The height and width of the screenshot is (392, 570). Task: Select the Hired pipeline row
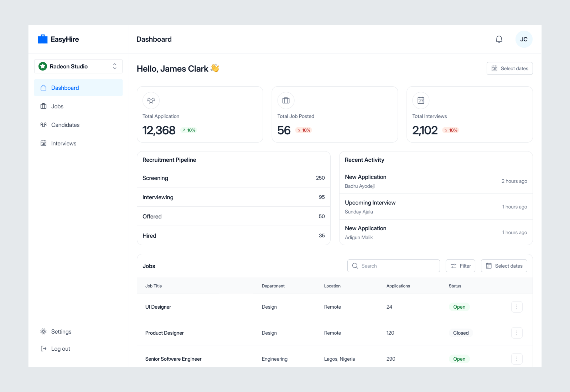click(234, 236)
